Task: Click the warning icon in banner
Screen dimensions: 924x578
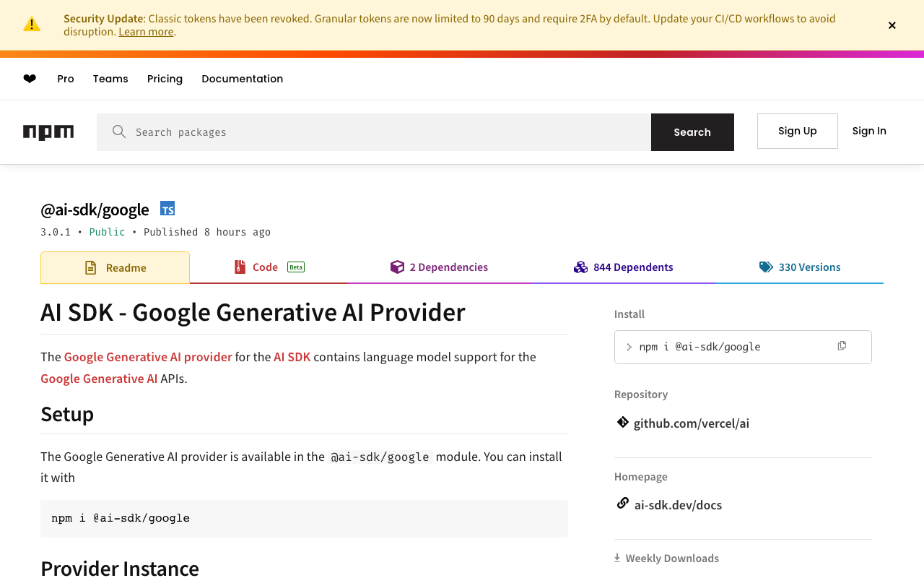Action: [x=32, y=25]
